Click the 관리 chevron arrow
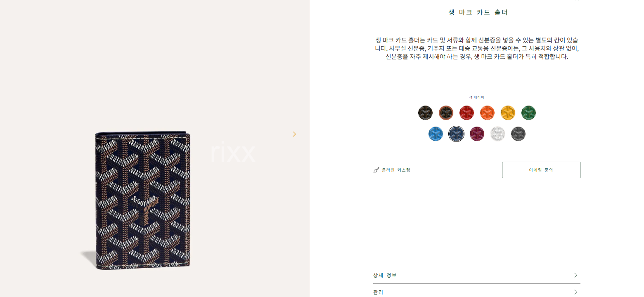 (575, 292)
